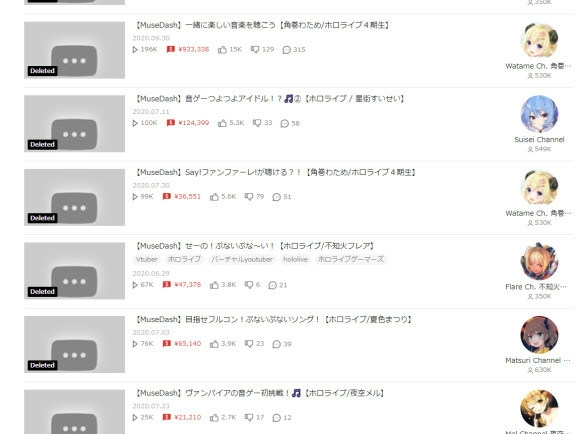The height and width of the screenshot is (434, 579).
Task: Click the red superchat icon next to ¥933,338
Action: click(170, 49)
